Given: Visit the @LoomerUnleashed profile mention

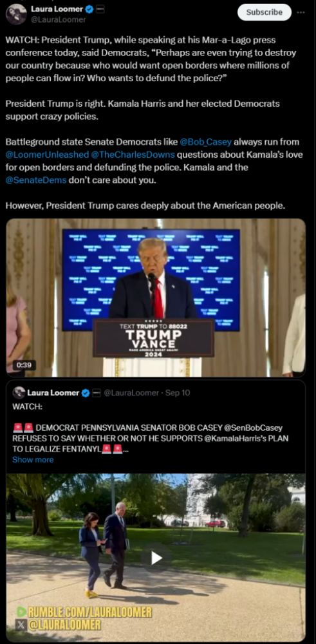Looking at the screenshot, I should coord(47,155).
